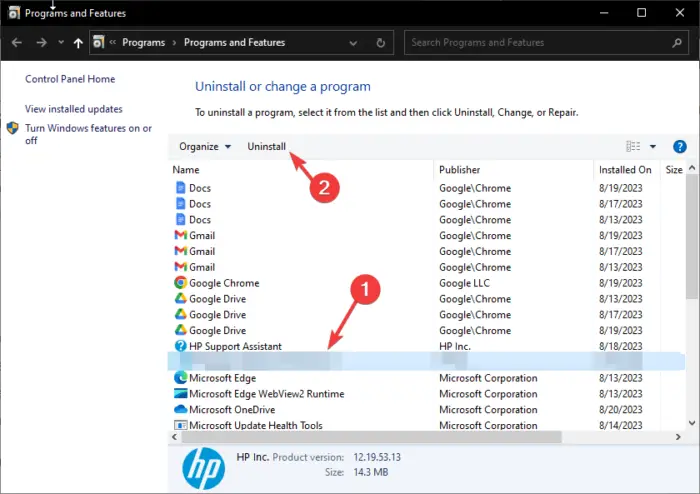Screen dimensions: 700x494
Task: Click the horizontal scrollbar thumb
Action: click(371, 437)
